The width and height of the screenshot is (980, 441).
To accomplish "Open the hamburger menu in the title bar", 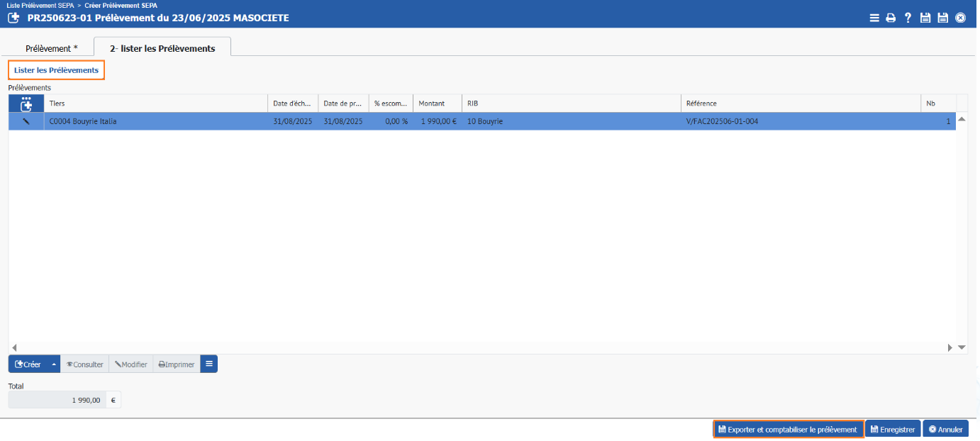I will 874,18.
